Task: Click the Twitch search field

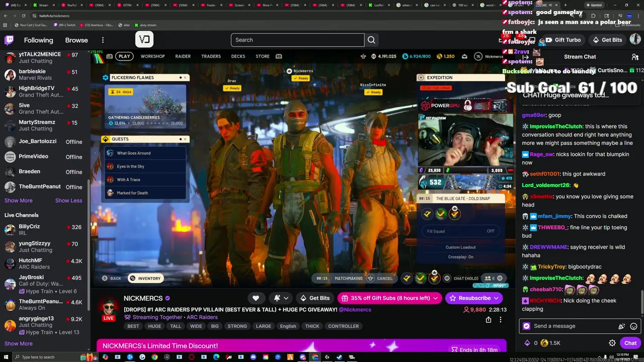Action: [297, 40]
